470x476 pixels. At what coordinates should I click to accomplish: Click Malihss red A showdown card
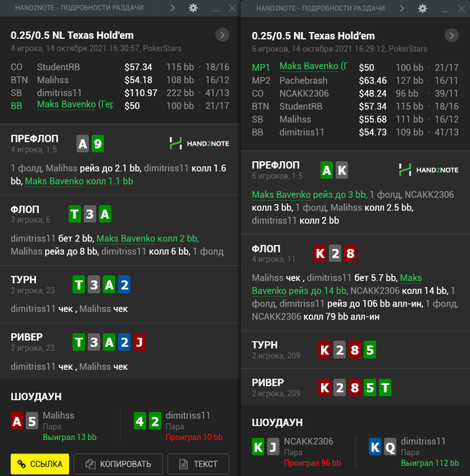[x=17, y=421]
